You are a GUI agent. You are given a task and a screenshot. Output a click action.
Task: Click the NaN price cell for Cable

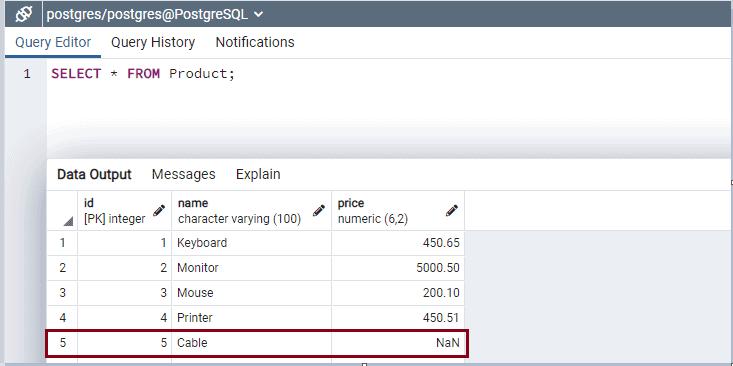[x=398, y=343]
